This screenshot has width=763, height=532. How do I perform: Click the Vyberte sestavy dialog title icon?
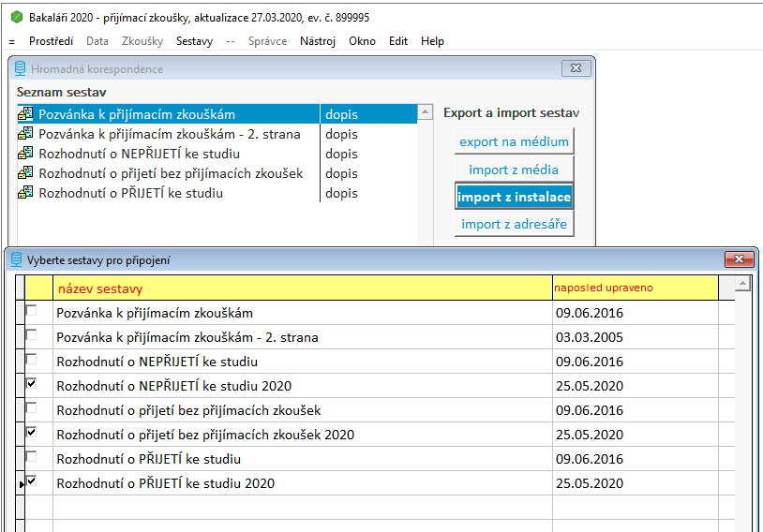click(16, 259)
